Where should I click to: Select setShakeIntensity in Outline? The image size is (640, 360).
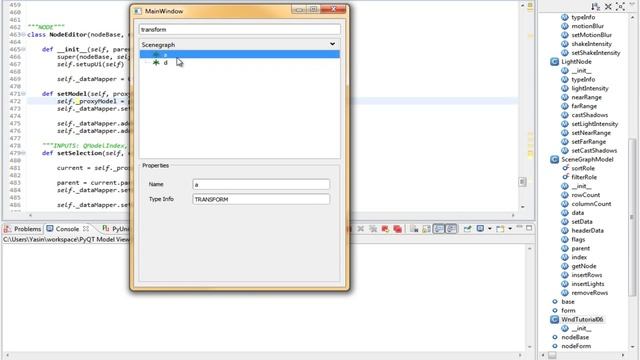(596, 53)
